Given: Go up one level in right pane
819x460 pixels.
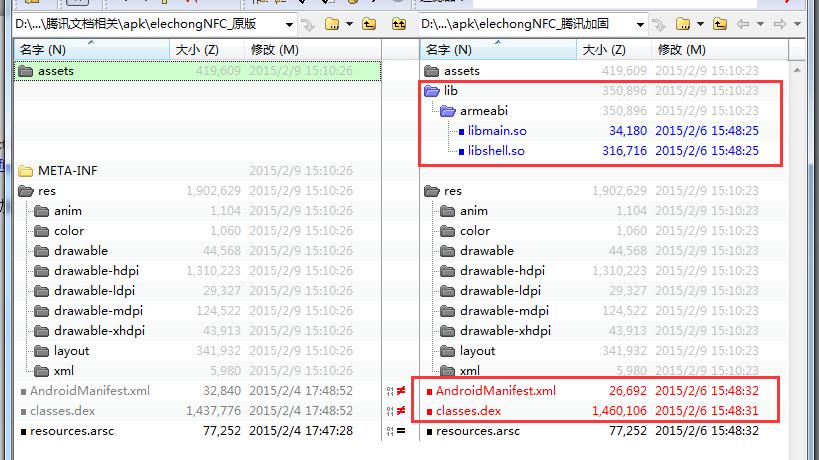Looking at the screenshot, I should (720, 24).
